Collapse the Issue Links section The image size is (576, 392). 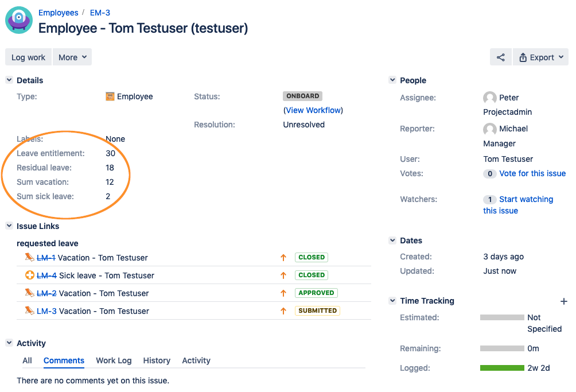[x=9, y=226]
